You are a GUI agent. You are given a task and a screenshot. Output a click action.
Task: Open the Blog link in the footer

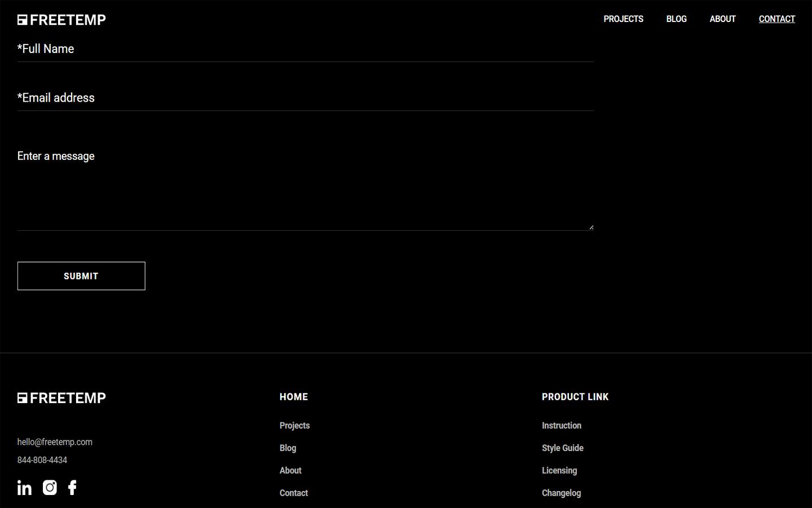click(x=288, y=448)
